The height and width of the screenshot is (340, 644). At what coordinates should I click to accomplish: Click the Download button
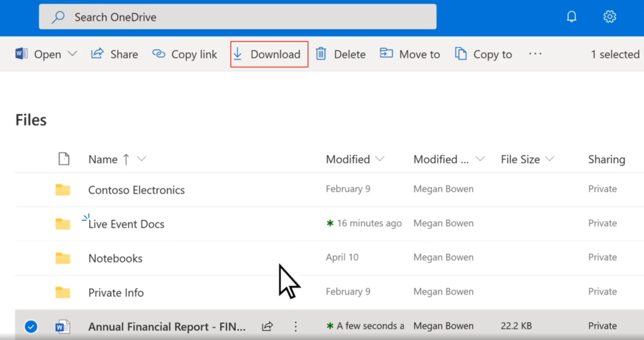tap(269, 54)
